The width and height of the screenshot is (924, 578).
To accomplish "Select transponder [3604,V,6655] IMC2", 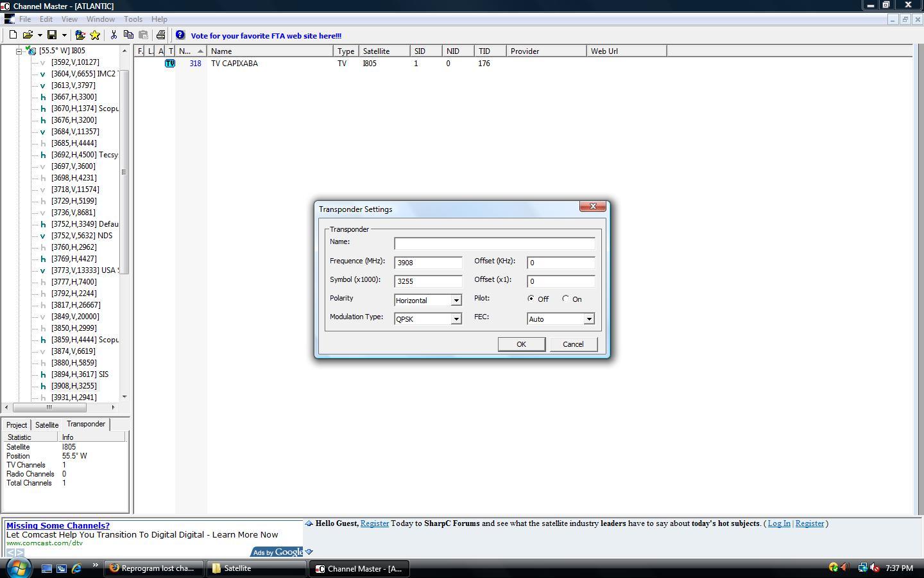I will pos(84,74).
